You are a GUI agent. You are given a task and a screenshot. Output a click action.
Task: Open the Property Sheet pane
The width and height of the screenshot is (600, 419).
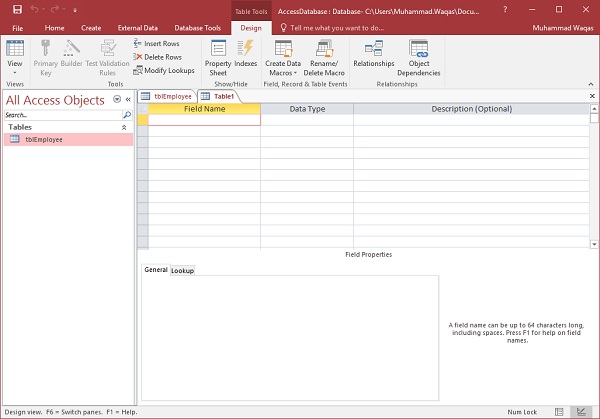tap(217, 55)
